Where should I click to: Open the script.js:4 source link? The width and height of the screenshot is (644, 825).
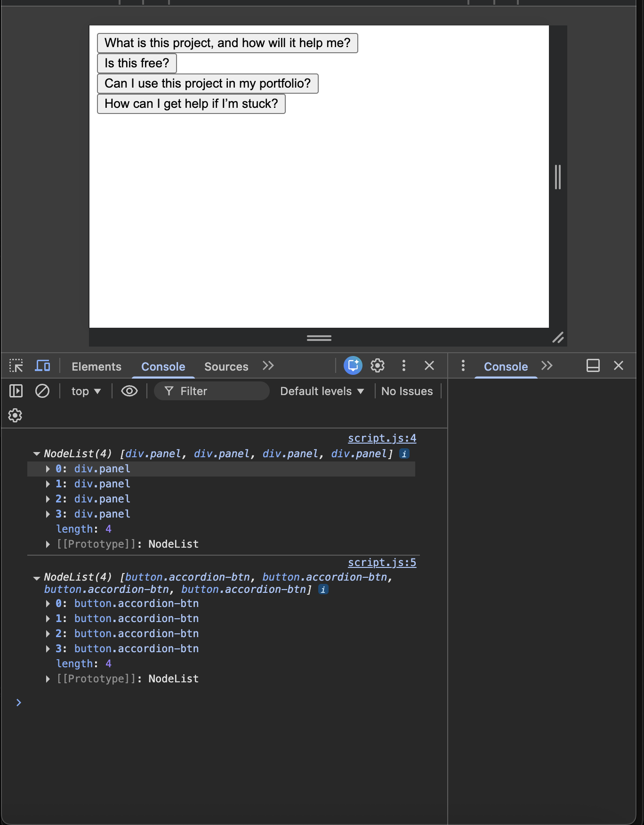point(382,438)
